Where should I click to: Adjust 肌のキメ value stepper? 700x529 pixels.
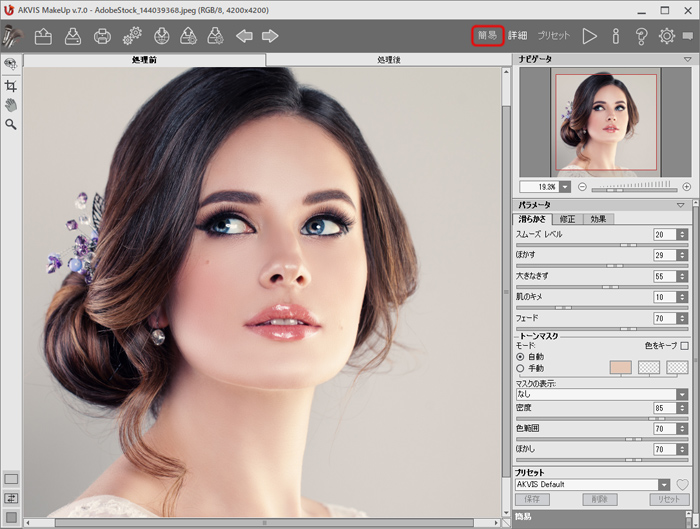(x=682, y=297)
